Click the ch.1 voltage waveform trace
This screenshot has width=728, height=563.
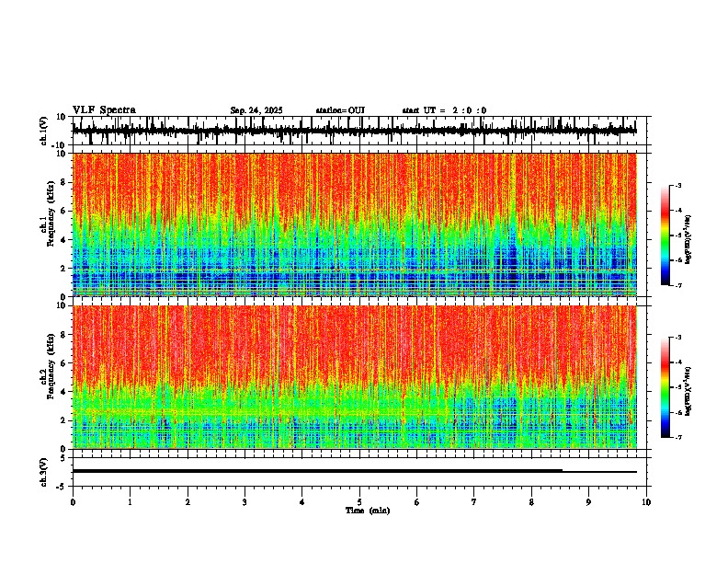pos(354,131)
